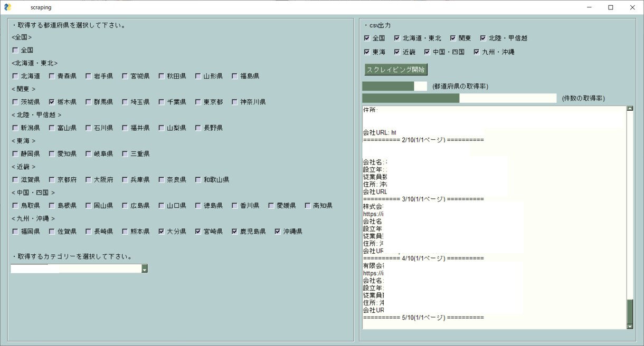Check the 兵庫県 checkbox

[125, 179]
